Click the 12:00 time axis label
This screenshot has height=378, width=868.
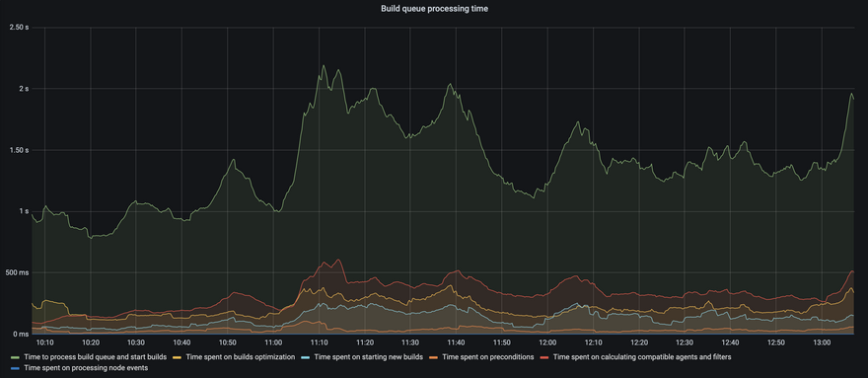point(547,343)
